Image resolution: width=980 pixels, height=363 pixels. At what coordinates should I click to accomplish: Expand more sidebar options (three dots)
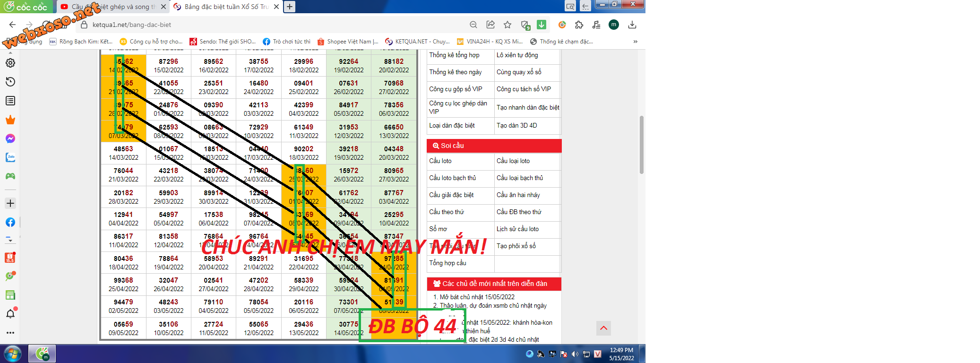point(10,333)
